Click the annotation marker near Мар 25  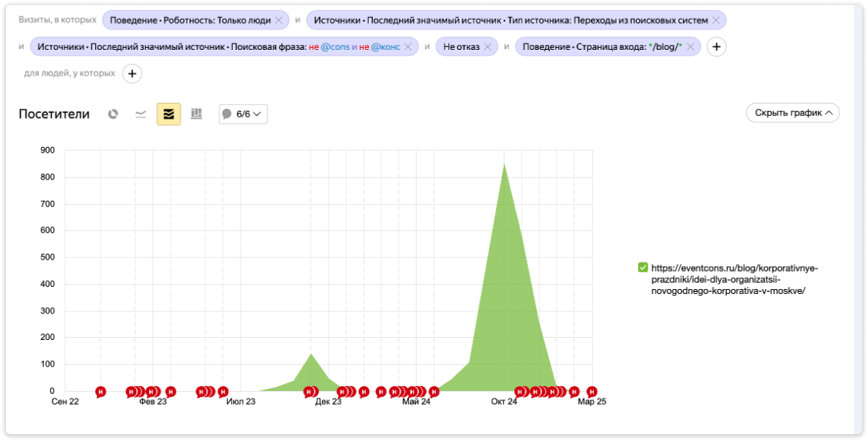point(592,391)
